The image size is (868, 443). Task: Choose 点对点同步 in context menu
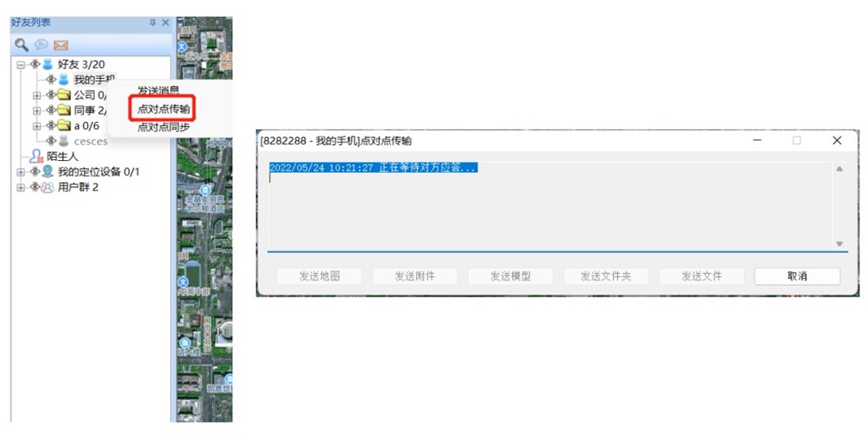click(164, 127)
